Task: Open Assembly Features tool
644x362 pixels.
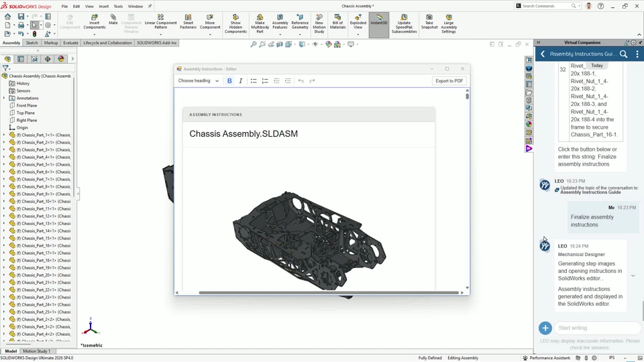Action: pyautogui.click(x=280, y=22)
